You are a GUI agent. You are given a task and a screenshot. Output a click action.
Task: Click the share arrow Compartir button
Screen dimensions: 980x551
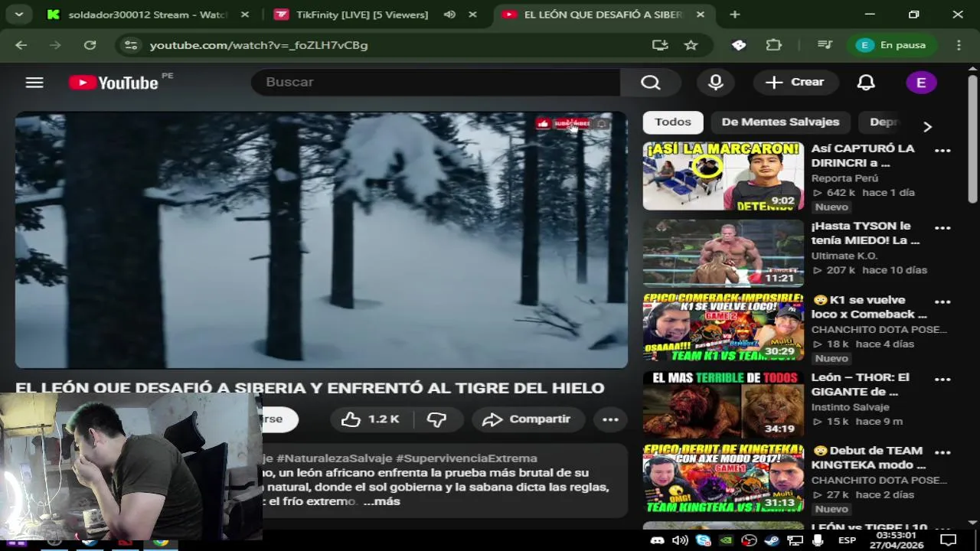527,419
